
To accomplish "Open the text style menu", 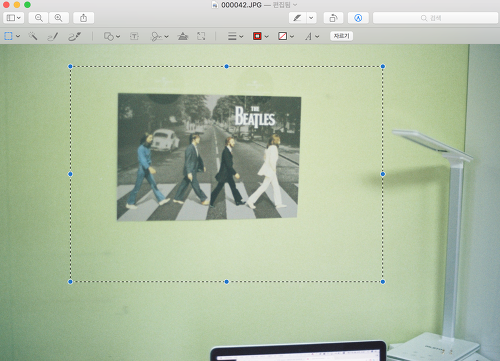I will pos(312,36).
